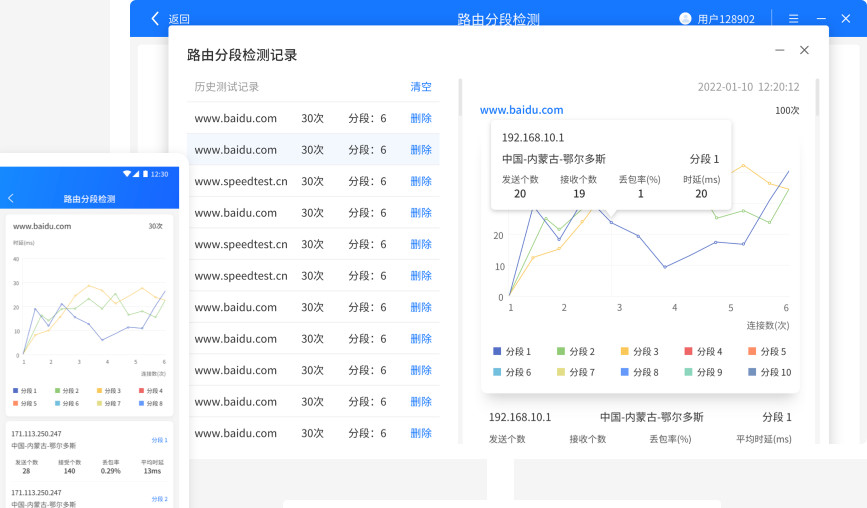Toggle 分段 8 in the dialog chart legend
The image size is (867, 508).
(x=640, y=372)
